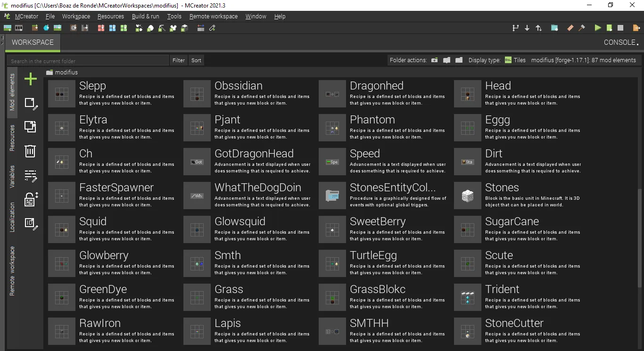Click the modifius folder breadcrumb

pos(62,73)
